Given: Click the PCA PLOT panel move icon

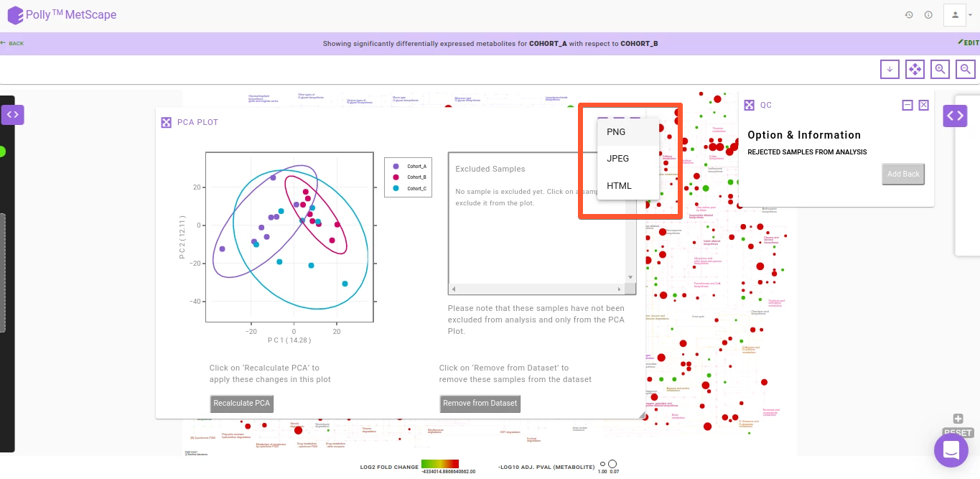Looking at the screenshot, I should [x=167, y=122].
